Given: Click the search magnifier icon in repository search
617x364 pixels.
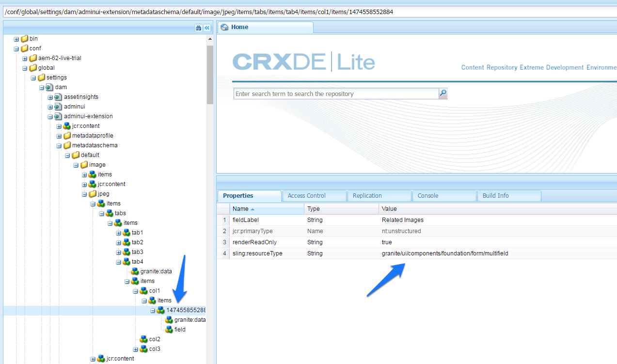Looking at the screenshot, I should tap(443, 94).
